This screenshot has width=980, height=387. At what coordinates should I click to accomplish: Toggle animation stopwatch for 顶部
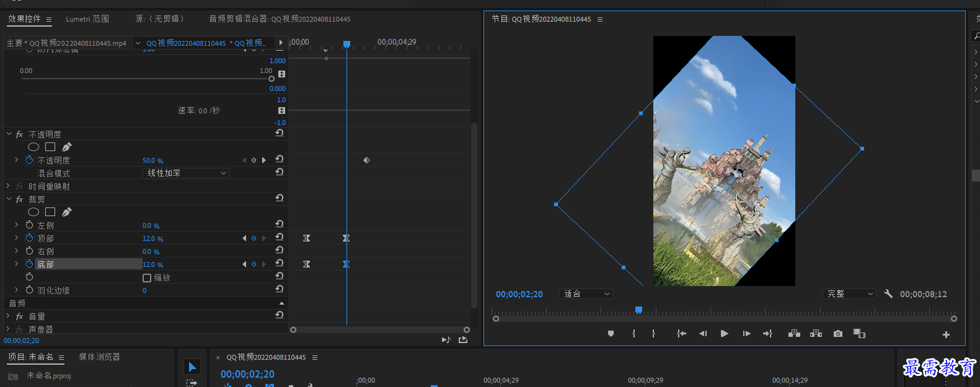coord(30,238)
